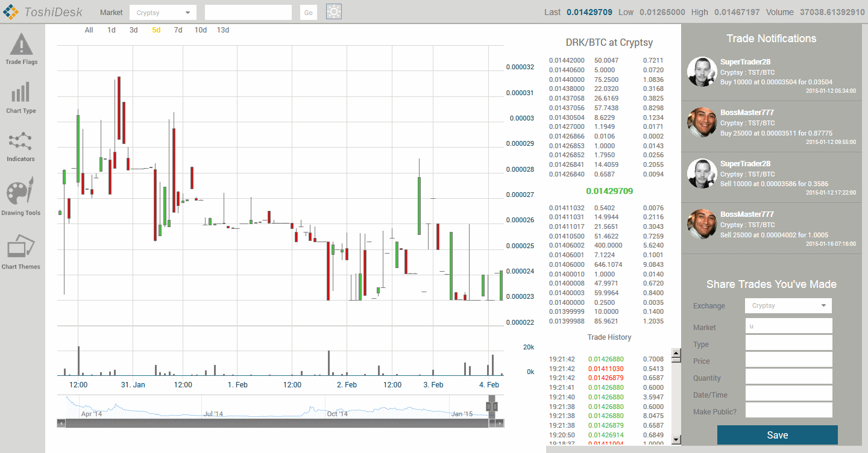Viewport: 868px width, 453px height.
Task: Click the High value 0.01467197
Action: pos(737,12)
